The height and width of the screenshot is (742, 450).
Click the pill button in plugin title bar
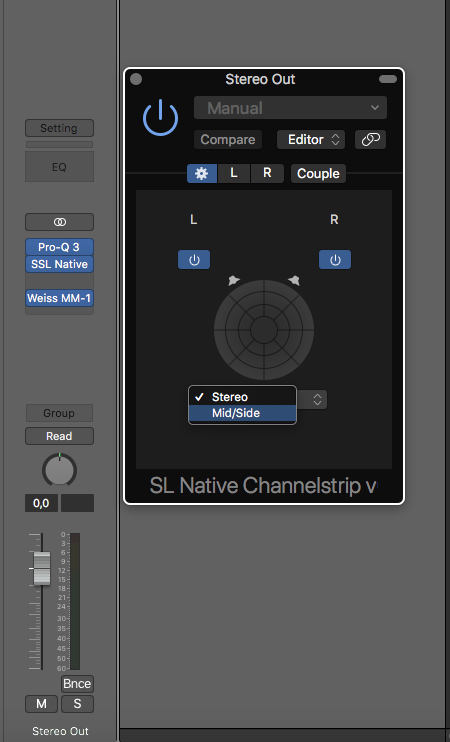(388, 79)
